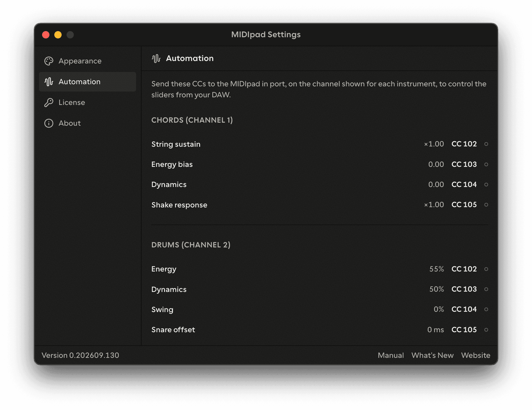Go to the About tab
532x410 pixels.
click(88, 123)
